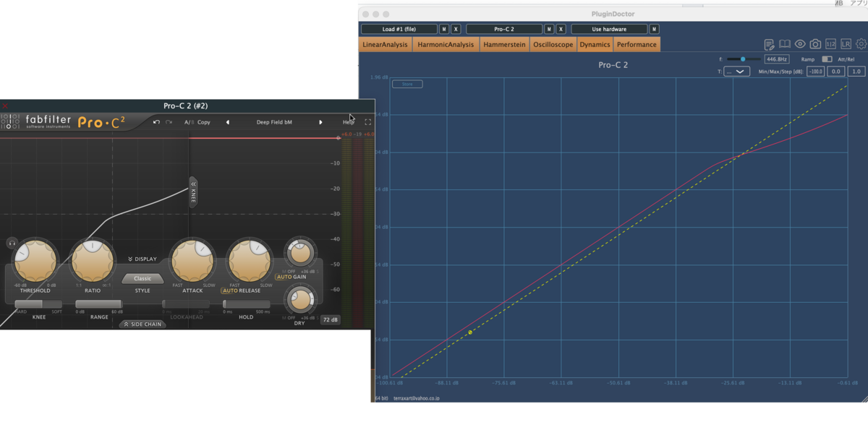This screenshot has height=422, width=868.
Task: Adjust the RANGE slider
Action: tap(98, 304)
